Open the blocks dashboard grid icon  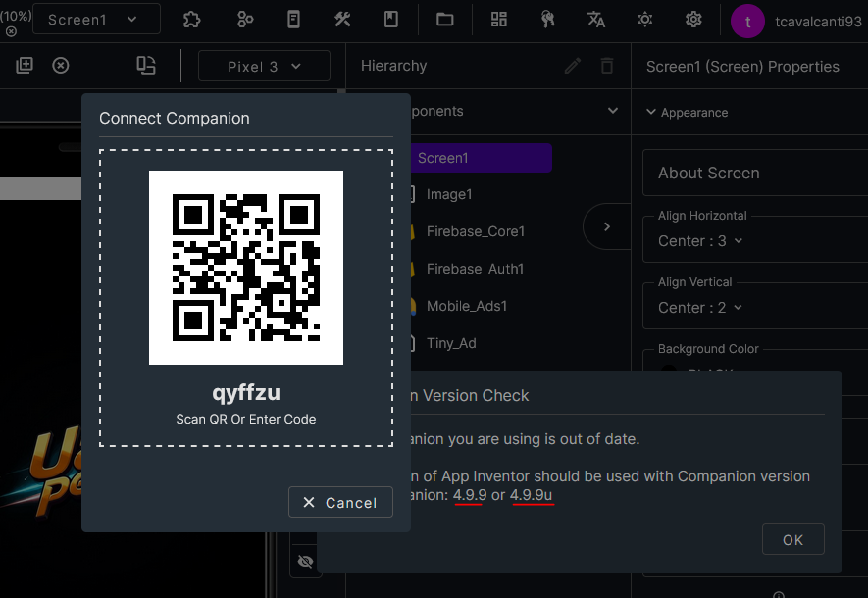[499, 20]
